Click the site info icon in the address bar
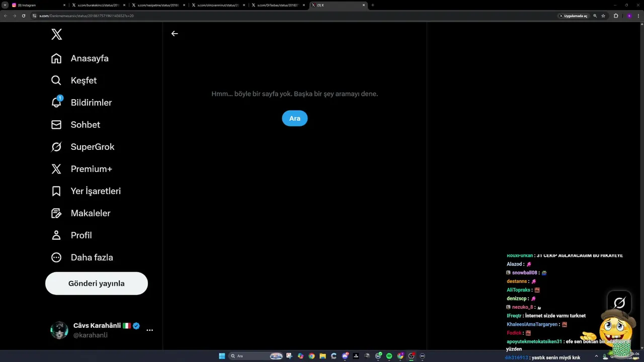 pos(35,16)
